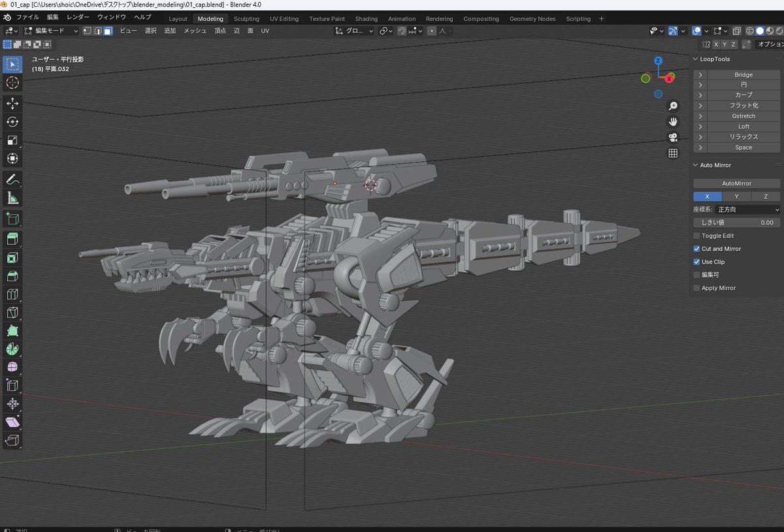Screen dimensions: 784x532
Task: Open transform orientation グロ... dropdown
Action: click(x=354, y=31)
